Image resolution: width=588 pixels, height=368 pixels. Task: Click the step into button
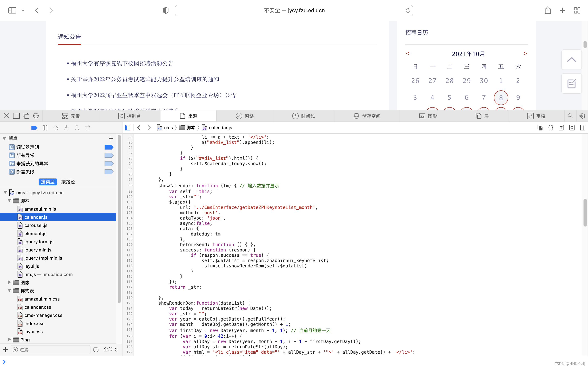66,128
